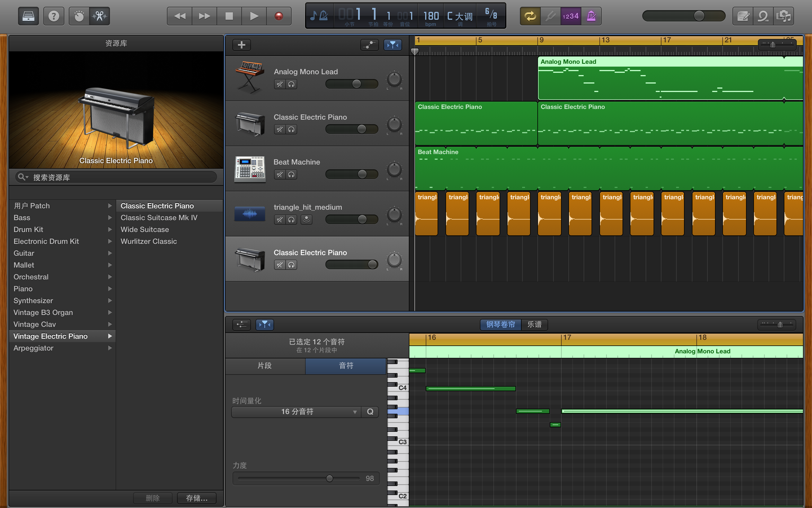The image size is (812, 508).
Task: Switch to the 钢琴卷帘 piano roll tab
Action: [x=501, y=324]
